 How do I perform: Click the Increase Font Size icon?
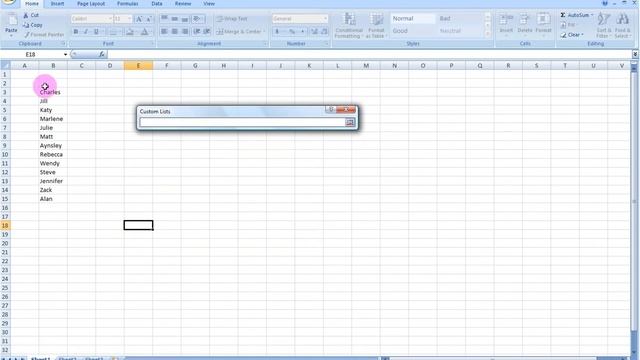point(139,19)
